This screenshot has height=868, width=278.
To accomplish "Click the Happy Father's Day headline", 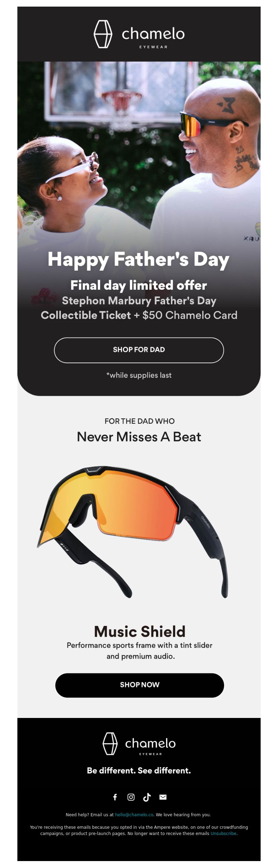I will pos(139,260).
